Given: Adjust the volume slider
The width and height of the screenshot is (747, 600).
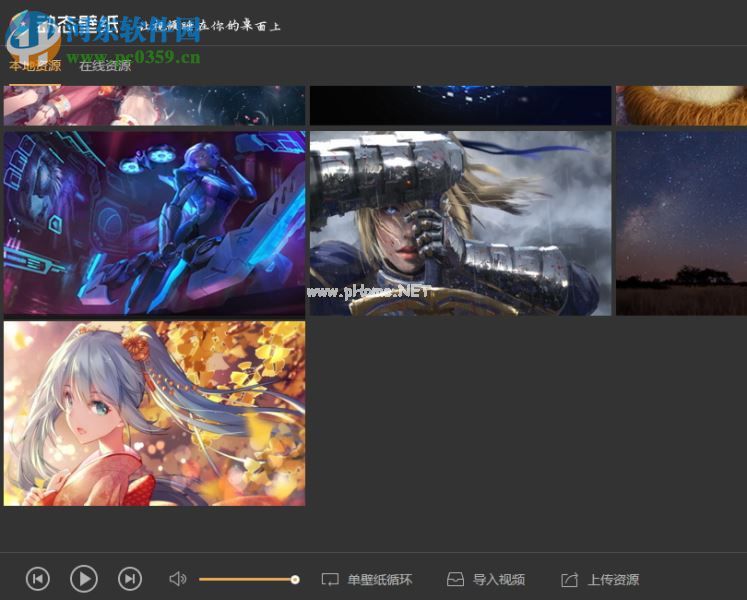Looking at the screenshot, I should click(249, 580).
